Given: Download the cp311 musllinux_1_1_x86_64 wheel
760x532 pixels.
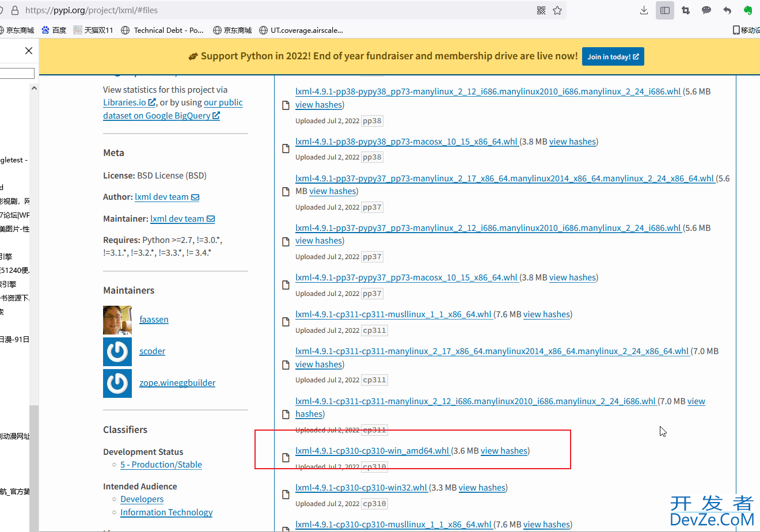Looking at the screenshot, I should coord(394,314).
